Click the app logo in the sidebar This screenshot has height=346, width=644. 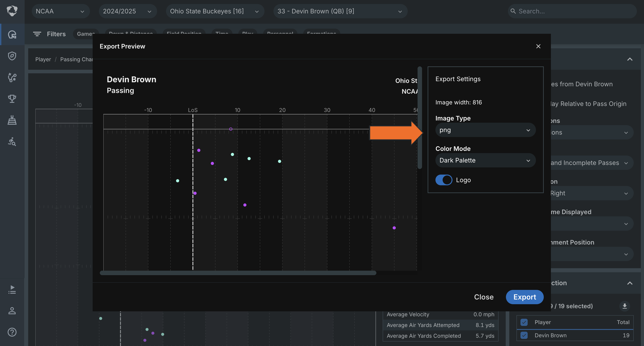coord(12,11)
